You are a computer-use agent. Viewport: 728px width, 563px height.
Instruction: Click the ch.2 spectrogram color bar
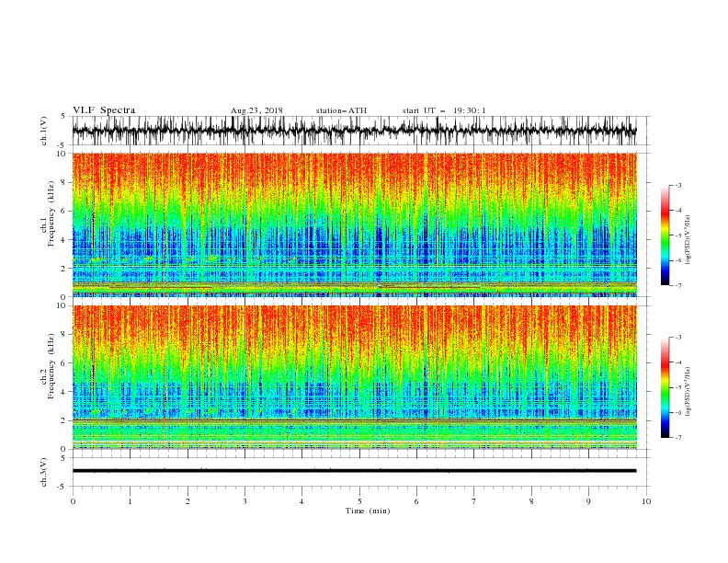click(665, 387)
